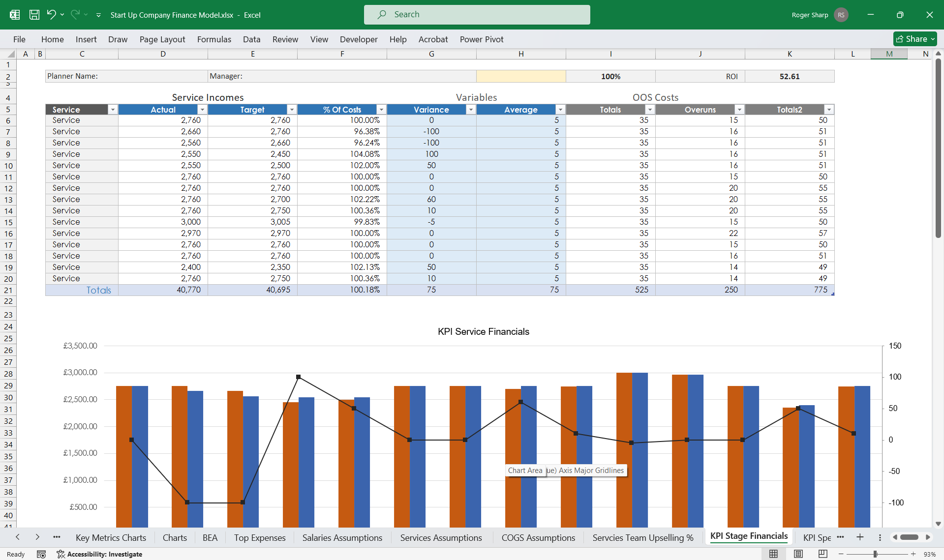The image size is (944, 560).
Task: Click Accessibility: Investigate in status bar
Action: (99, 554)
